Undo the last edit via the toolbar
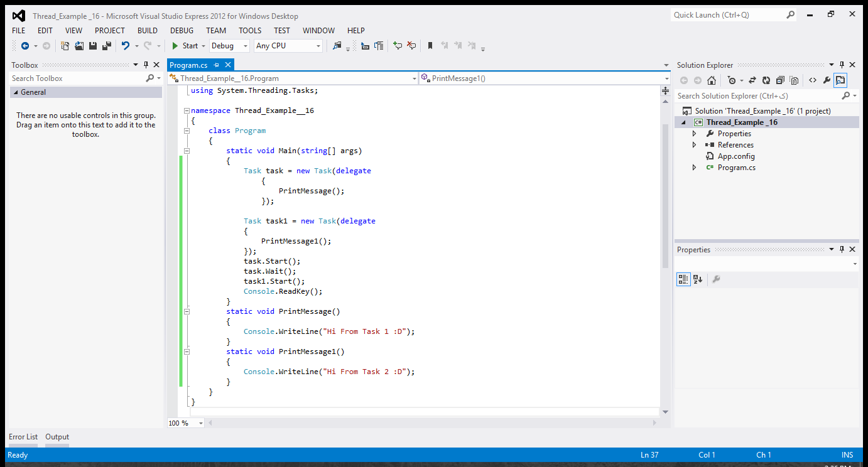This screenshot has height=467, width=868. coord(125,46)
